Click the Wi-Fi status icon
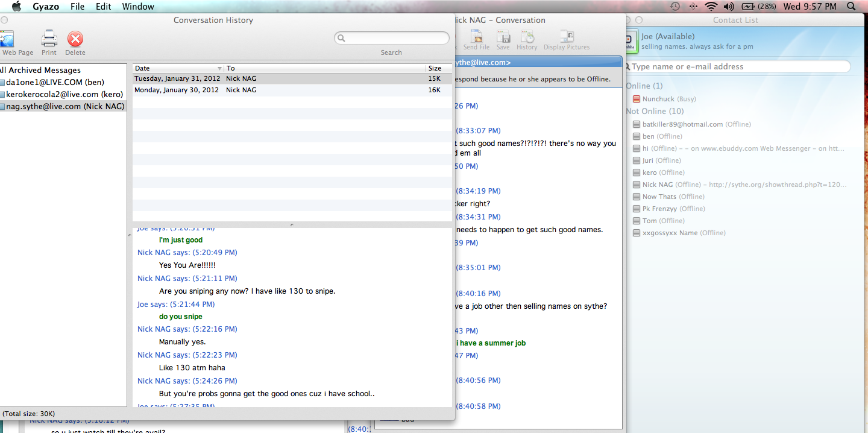 click(711, 7)
